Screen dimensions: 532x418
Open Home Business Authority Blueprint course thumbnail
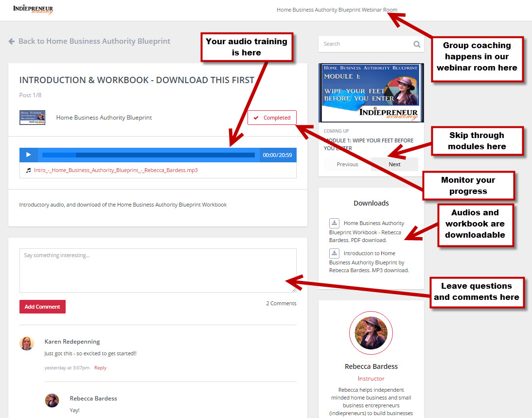32,118
